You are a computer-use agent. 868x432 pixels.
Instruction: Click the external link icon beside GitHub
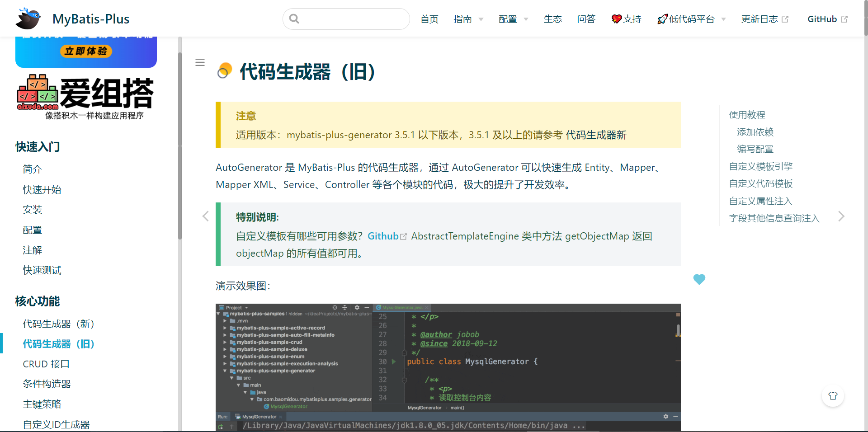click(x=844, y=19)
